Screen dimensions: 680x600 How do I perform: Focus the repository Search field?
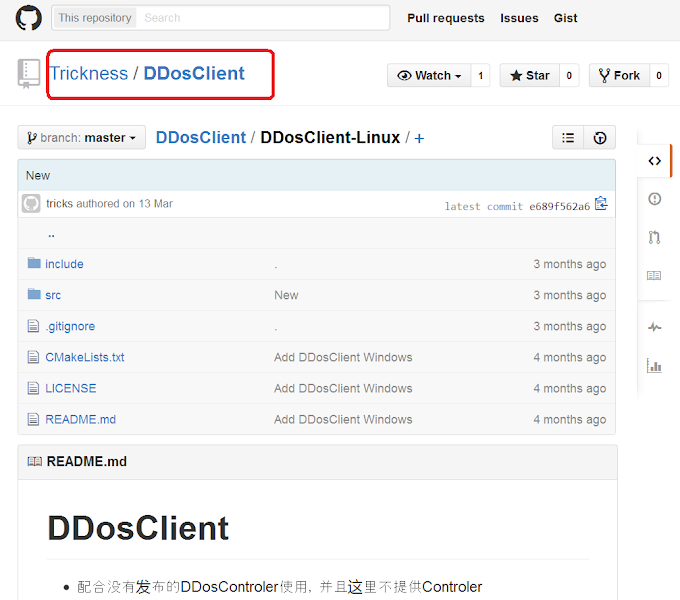point(263,18)
